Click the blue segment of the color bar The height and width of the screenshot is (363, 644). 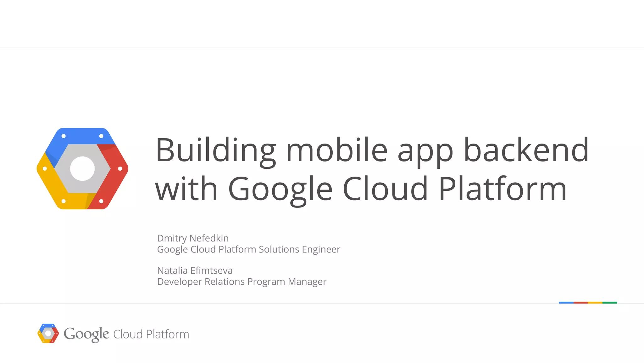[566, 303]
